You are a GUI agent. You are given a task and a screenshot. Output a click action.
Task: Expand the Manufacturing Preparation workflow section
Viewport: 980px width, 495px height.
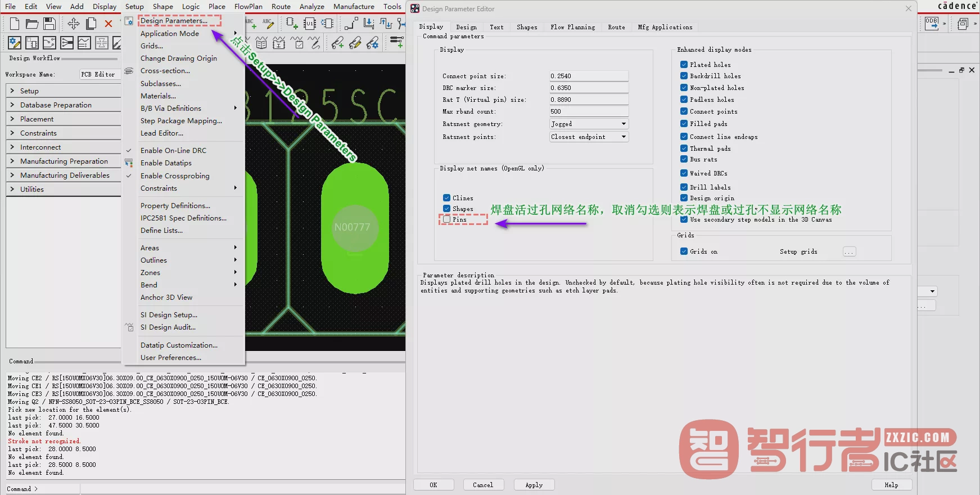[x=64, y=161]
